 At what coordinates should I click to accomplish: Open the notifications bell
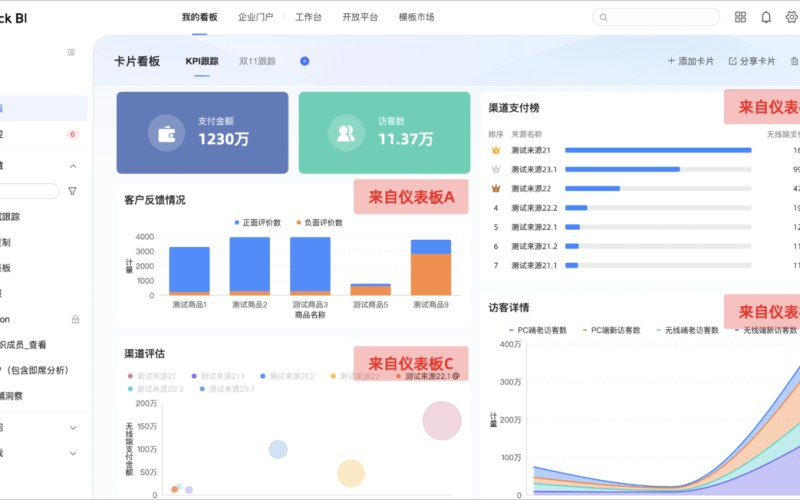pyautogui.click(x=766, y=17)
